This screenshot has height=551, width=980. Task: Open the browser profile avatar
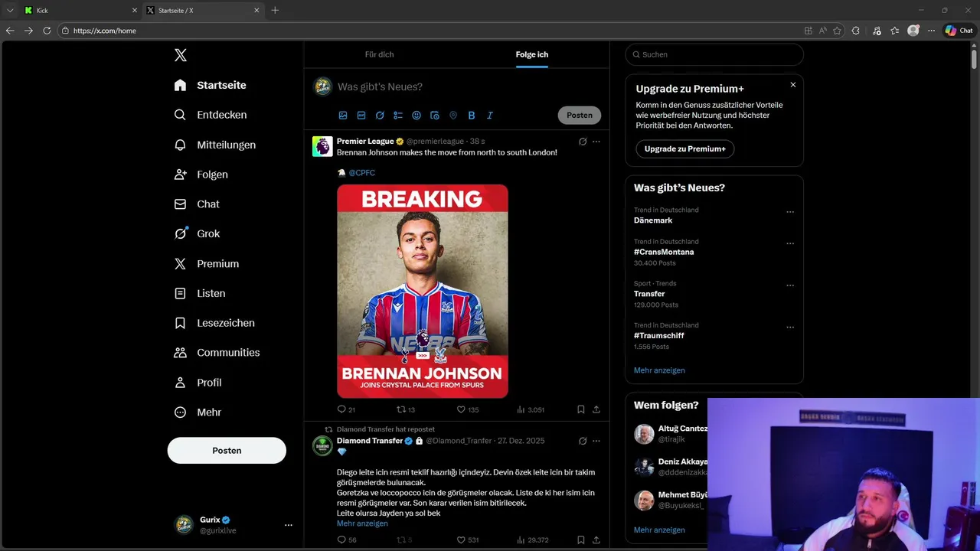(913, 31)
